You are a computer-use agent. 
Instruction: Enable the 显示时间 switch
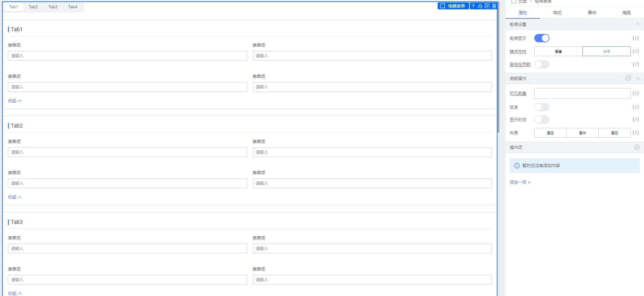pos(542,120)
